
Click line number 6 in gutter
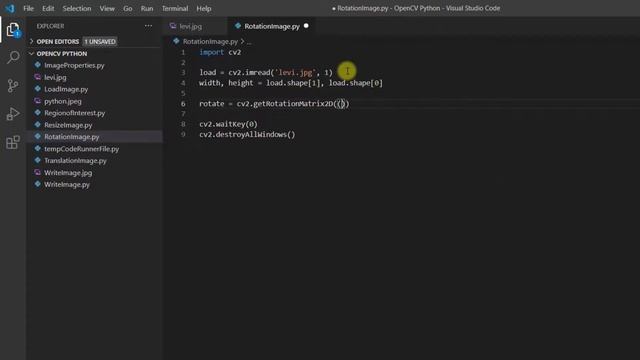coord(183,104)
